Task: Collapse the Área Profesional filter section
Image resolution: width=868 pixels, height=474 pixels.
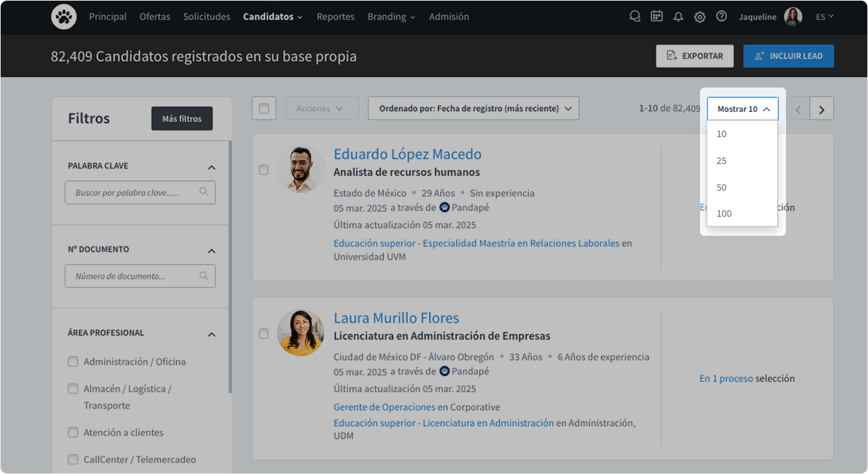Action: coord(211,334)
